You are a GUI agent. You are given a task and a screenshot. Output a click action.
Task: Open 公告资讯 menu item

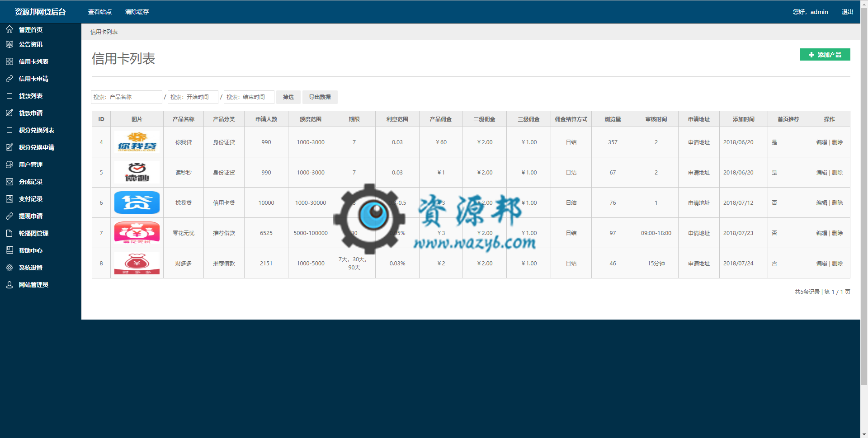(x=31, y=44)
